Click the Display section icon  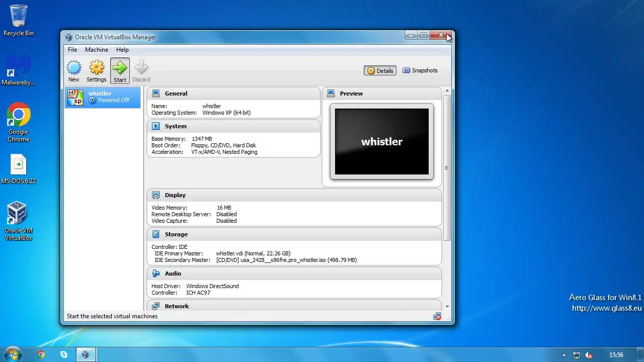(156, 195)
